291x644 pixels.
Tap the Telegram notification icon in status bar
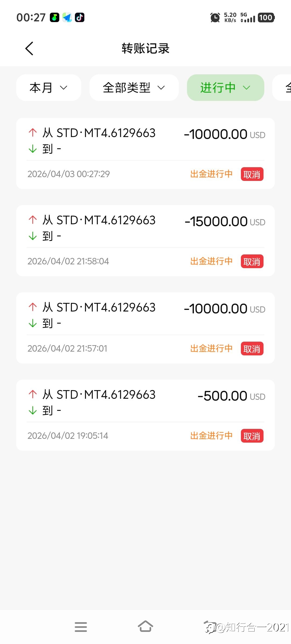(67, 17)
